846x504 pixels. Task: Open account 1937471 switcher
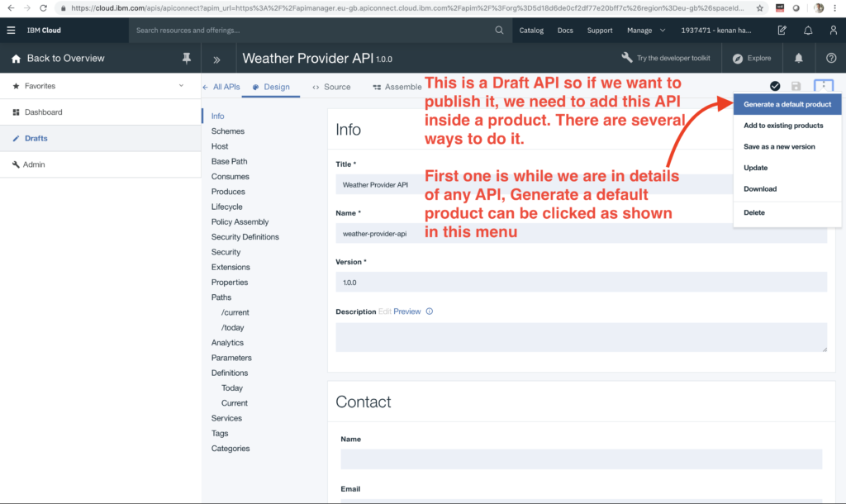point(716,31)
